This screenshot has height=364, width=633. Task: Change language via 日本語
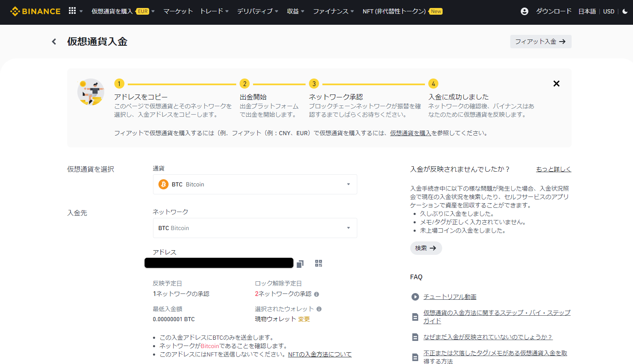pos(587,11)
